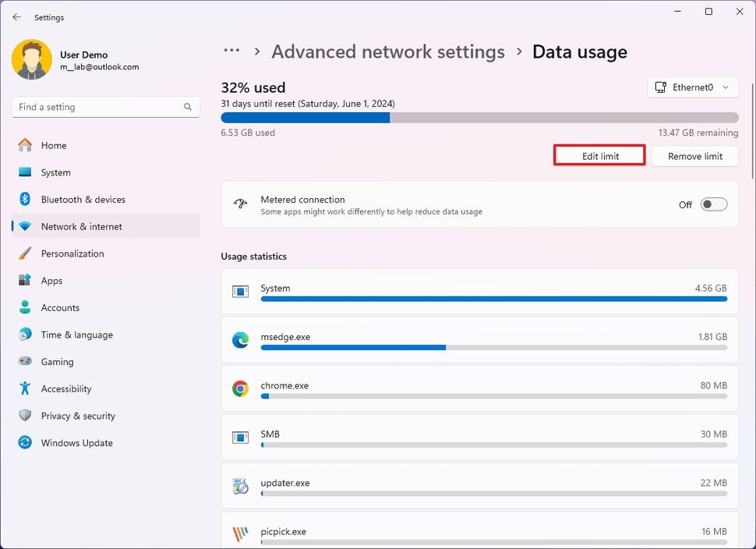Click the Edit limit button
Screen dimensions: 756x549
click(599, 154)
